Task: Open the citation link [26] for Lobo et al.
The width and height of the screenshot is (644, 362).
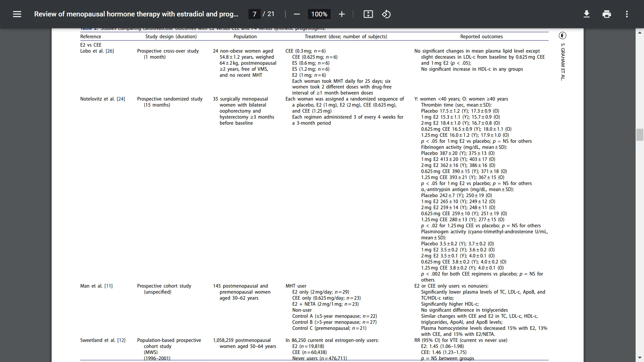Action: tap(110, 51)
